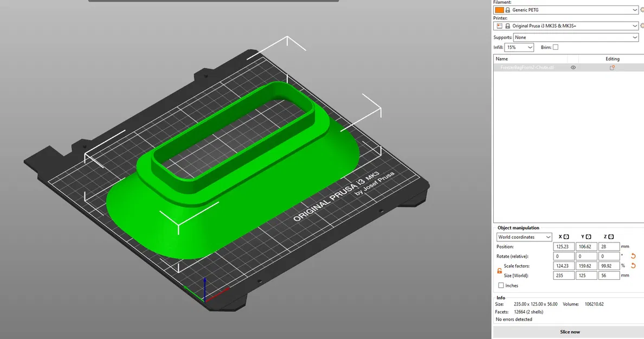644x339 pixels.
Task: Open the Infill 15% dropdown
Action: [x=519, y=47]
